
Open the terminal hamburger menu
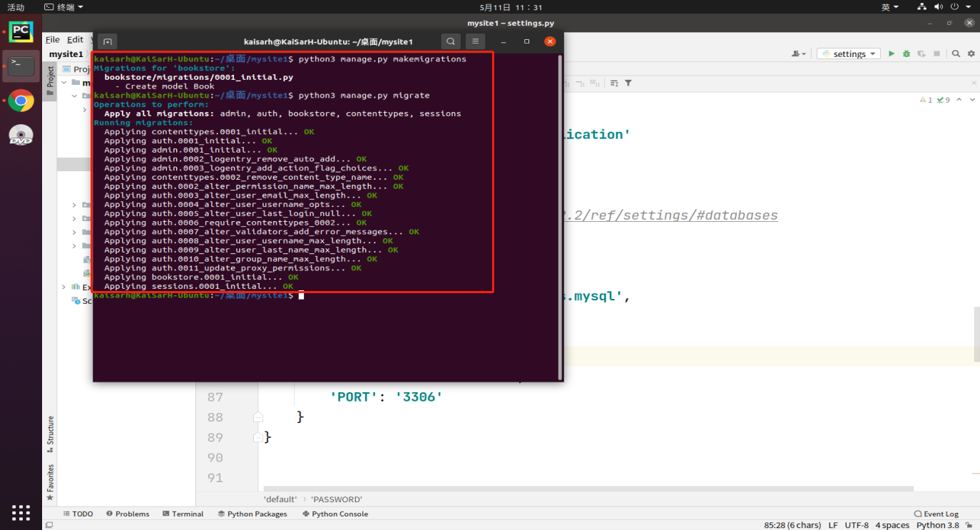click(x=475, y=41)
